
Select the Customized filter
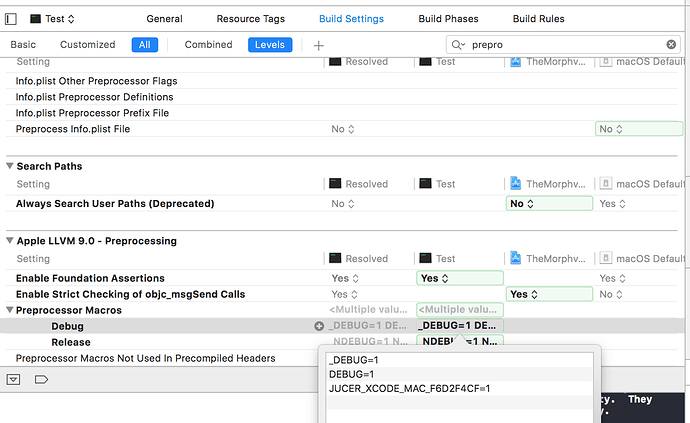(88, 45)
